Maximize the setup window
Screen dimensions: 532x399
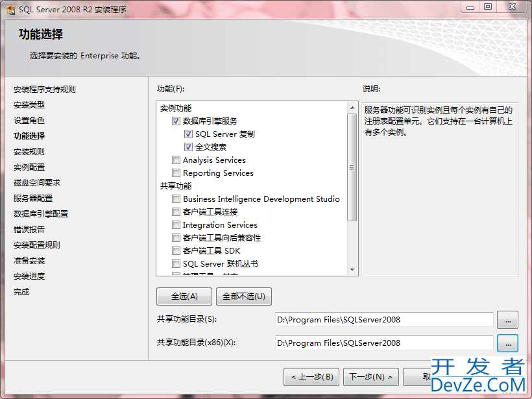tap(487, 7)
